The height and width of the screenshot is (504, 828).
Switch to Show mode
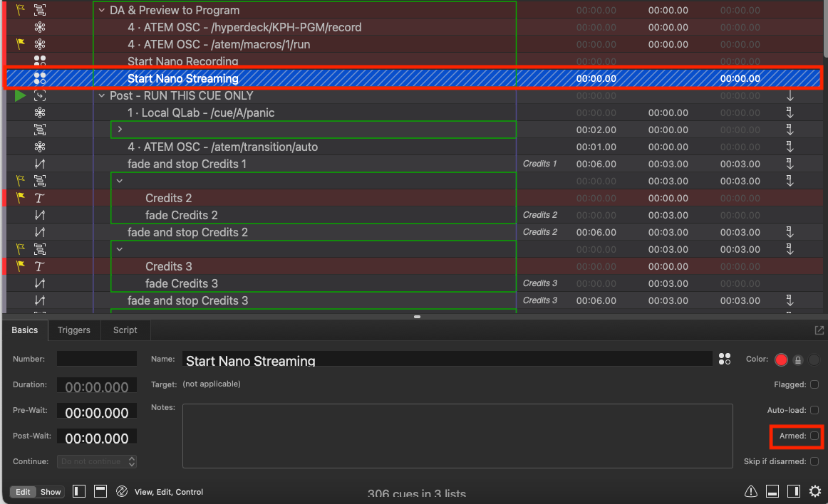click(x=51, y=492)
